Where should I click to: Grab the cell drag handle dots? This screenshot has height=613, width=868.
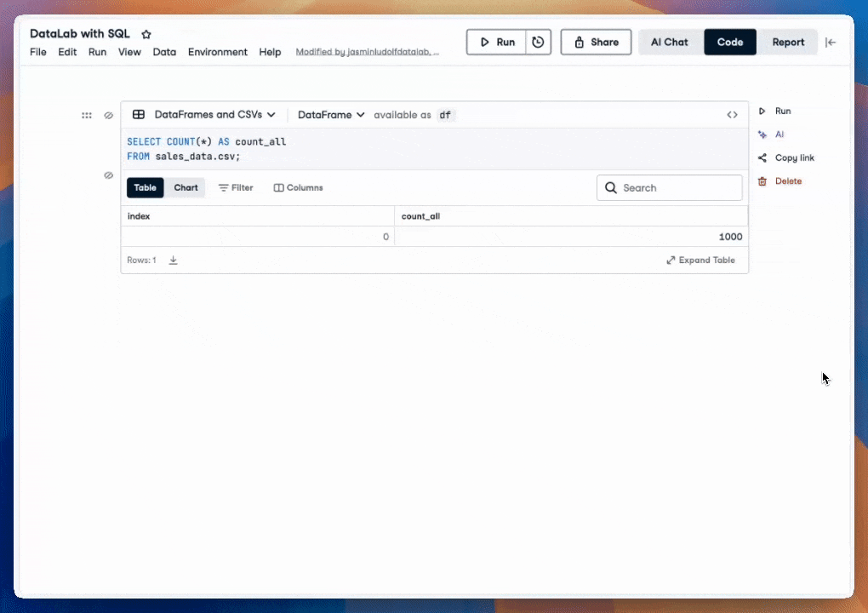87,115
